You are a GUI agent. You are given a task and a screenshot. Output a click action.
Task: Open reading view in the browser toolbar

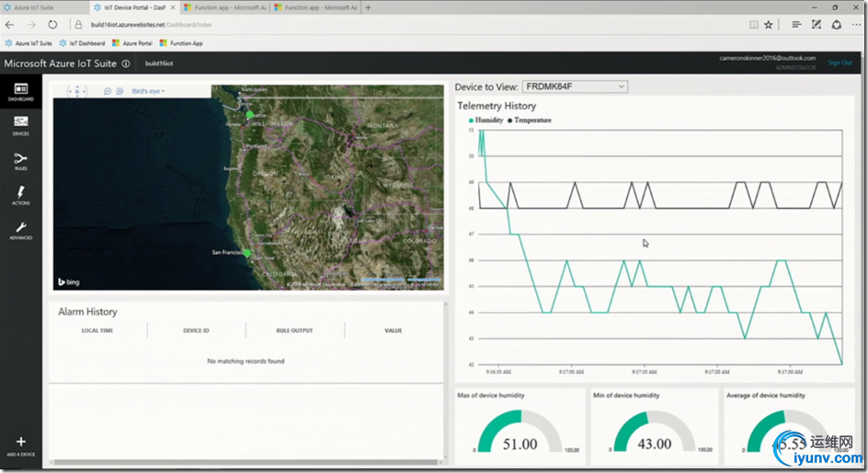[753, 24]
